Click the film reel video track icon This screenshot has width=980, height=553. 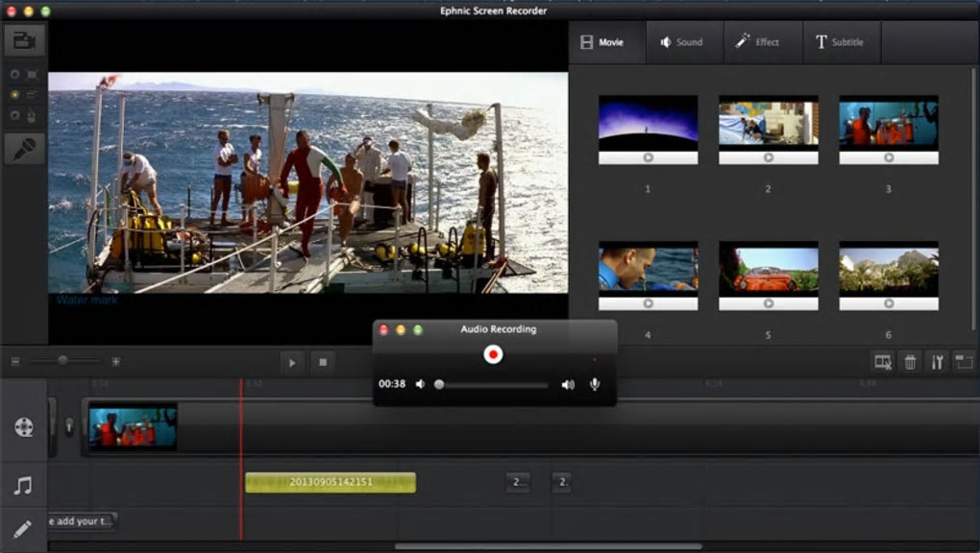point(23,427)
